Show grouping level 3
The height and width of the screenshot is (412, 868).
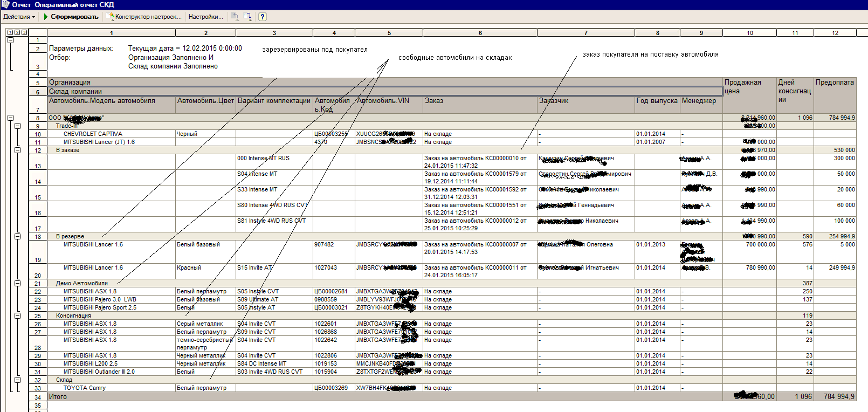24,32
